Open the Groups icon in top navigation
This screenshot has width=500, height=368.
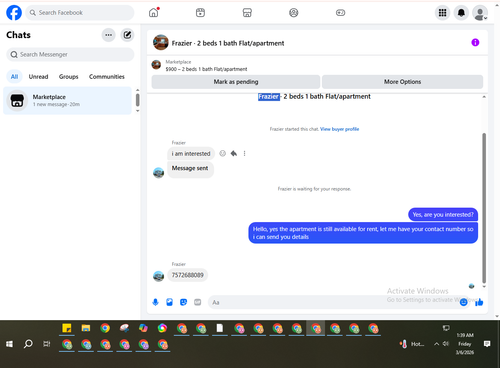[294, 13]
